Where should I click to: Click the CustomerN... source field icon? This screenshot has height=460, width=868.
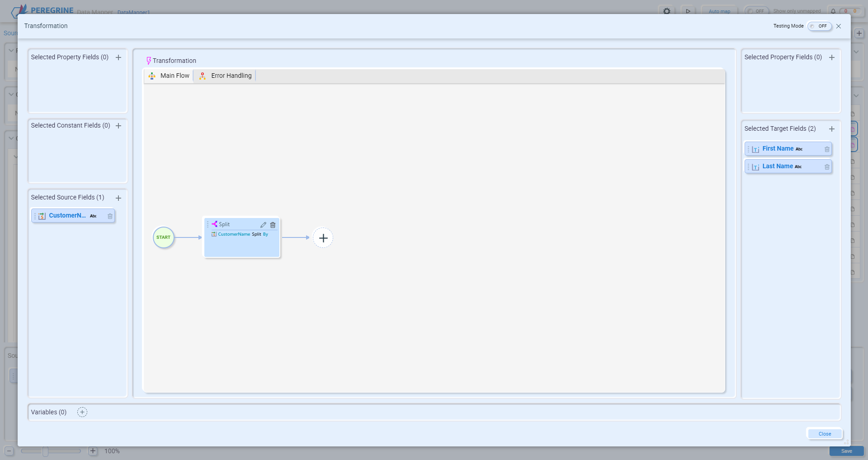(x=42, y=216)
